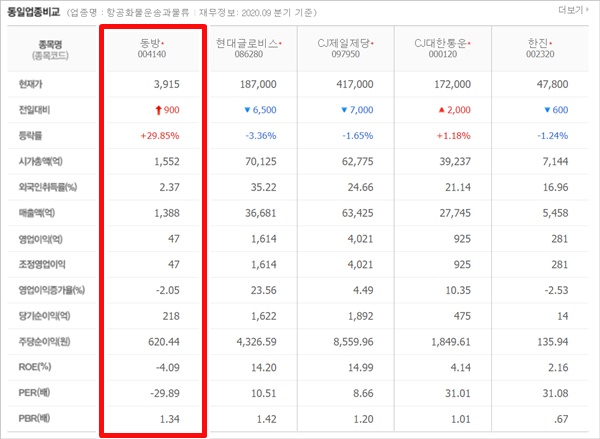Click the 7,144 market cap value
The width and height of the screenshot is (600, 439).
pos(556,162)
